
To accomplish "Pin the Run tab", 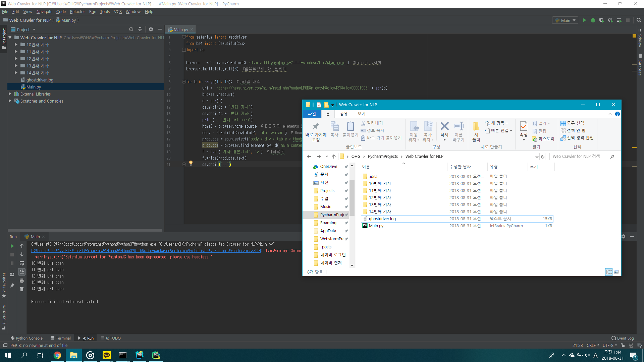I will click(x=12, y=286).
